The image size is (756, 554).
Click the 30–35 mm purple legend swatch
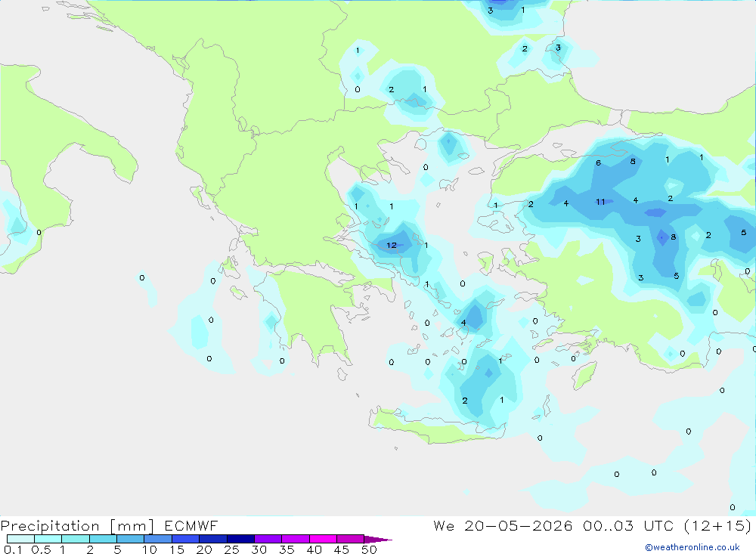click(268, 539)
